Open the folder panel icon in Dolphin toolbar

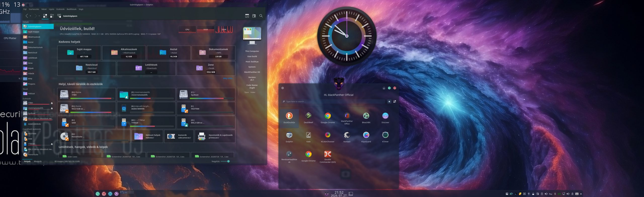pyautogui.click(x=254, y=16)
